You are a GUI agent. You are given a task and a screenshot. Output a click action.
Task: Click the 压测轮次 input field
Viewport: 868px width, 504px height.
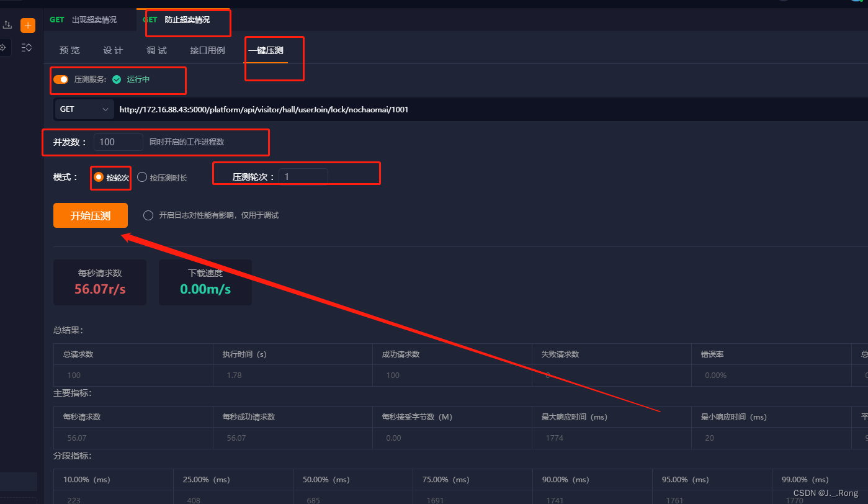coord(303,177)
